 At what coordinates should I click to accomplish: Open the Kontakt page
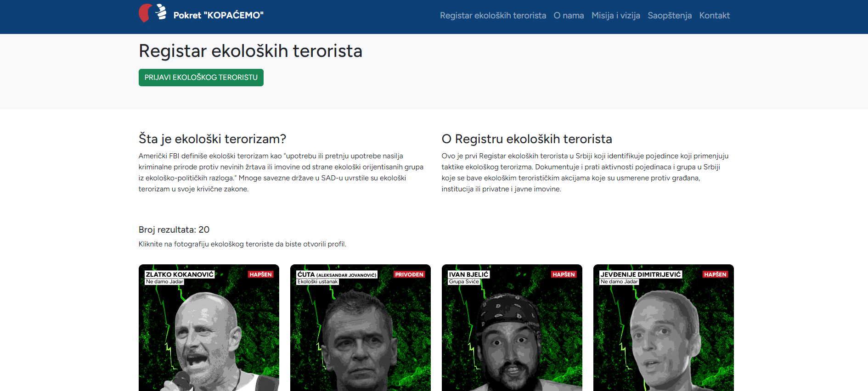coord(714,16)
